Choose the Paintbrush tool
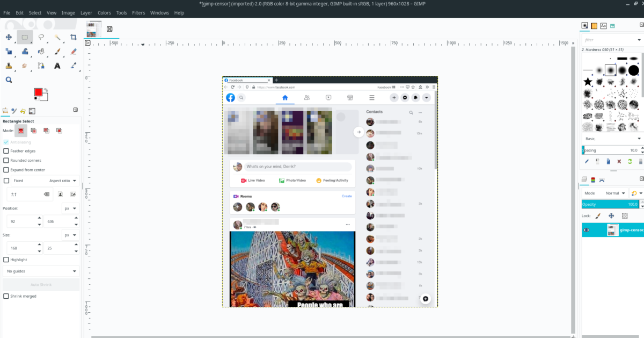 57,52
